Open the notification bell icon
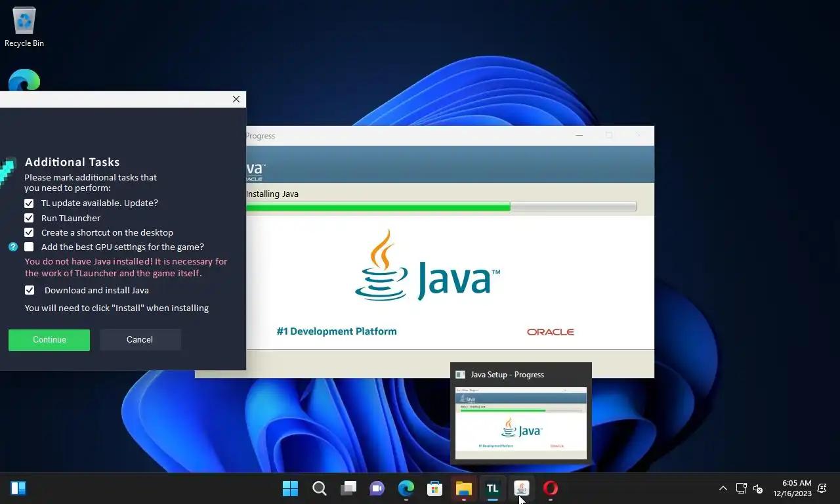This screenshot has width=840, height=504. click(x=822, y=488)
